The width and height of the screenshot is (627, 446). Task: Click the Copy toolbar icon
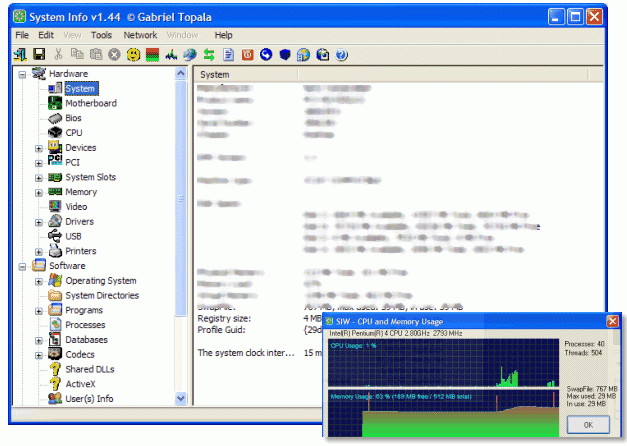(x=77, y=54)
